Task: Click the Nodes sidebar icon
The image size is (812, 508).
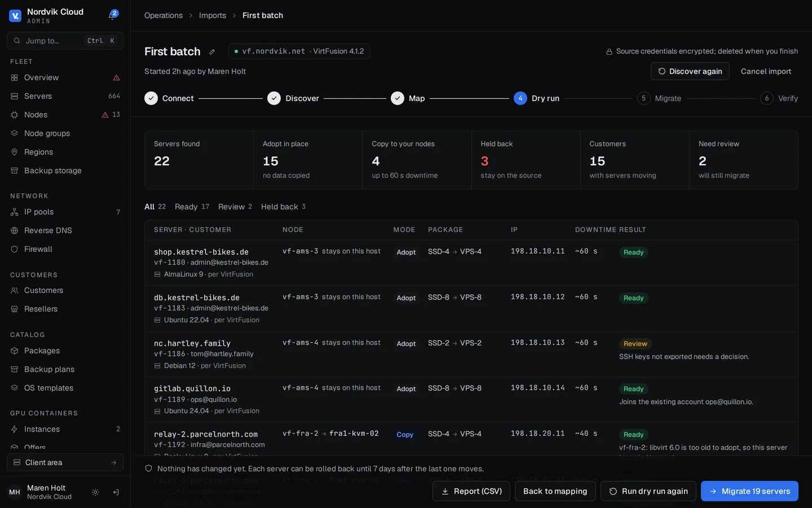Action: (15, 115)
